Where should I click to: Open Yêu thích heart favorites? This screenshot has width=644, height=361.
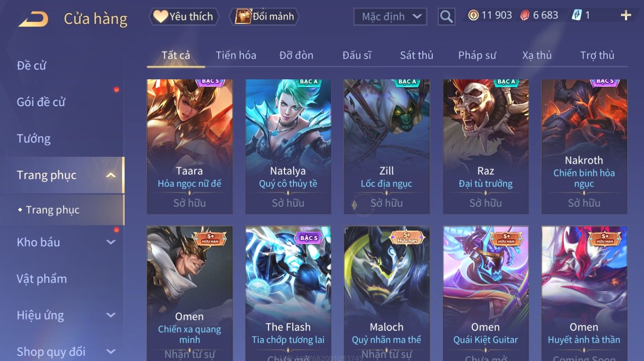coord(184,17)
